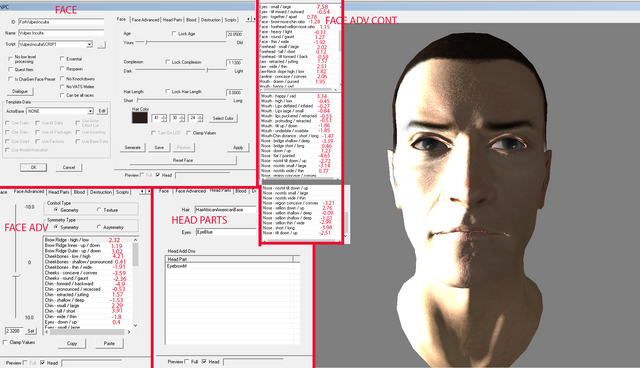Select EyebrowM in the Head Part list
The image size is (640, 368).
(177, 266)
